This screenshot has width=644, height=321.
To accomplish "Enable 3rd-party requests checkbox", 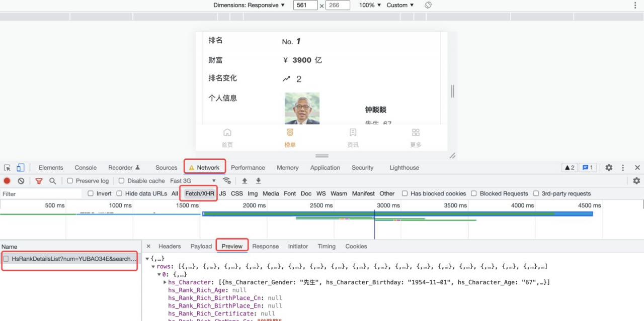I will coord(536,193).
